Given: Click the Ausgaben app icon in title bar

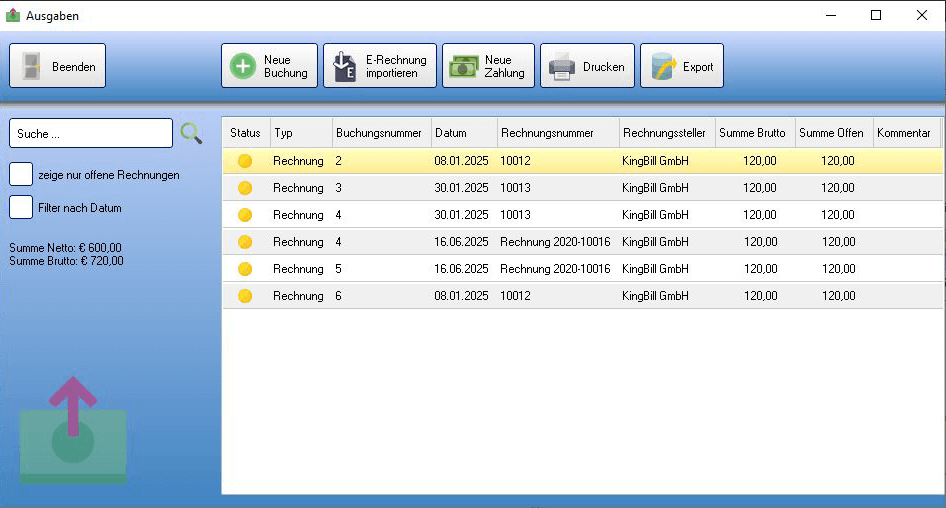Looking at the screenshot, I should [13, 15].
